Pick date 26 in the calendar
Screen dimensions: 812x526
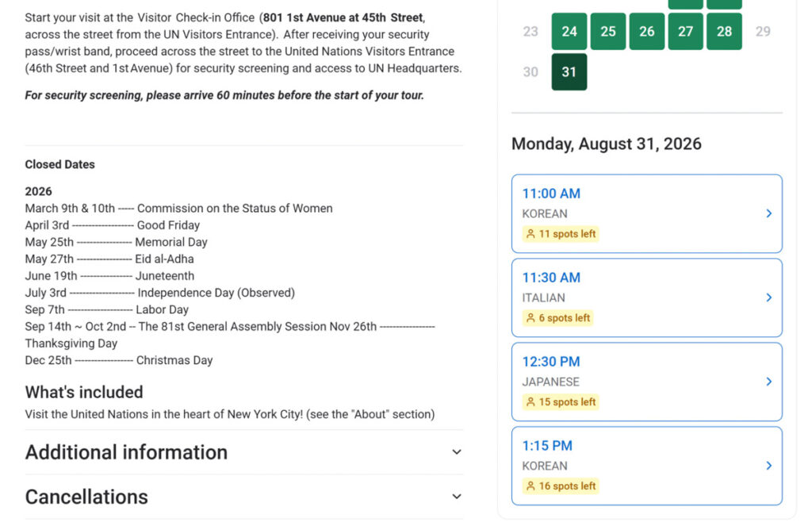[x=647, y=32]
